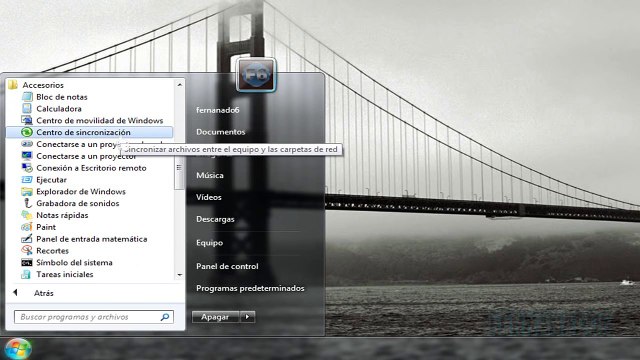Click the search magnifier icon
The image size is (640, 360).
[x=165, y=317]
